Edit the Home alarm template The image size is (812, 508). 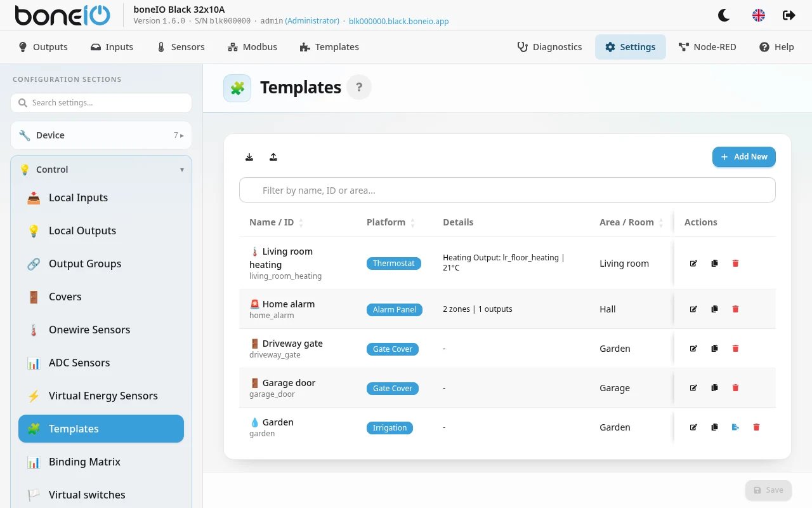(x=693, y=309)
